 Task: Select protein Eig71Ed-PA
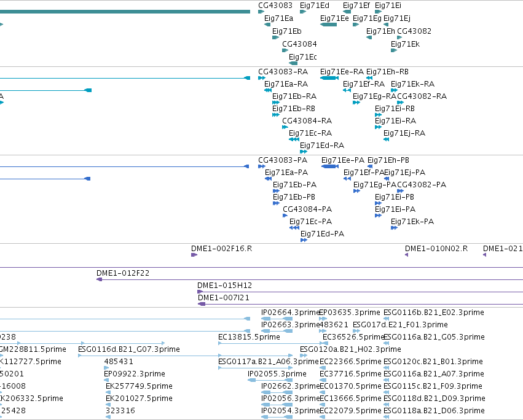point(322,235)
